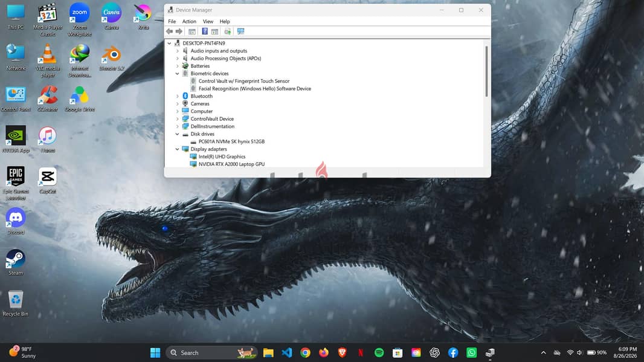The height and width of the screenshot is (362, 644).
Task: Open the File menu
Action: pyautogui.click(x=172, y=21)
